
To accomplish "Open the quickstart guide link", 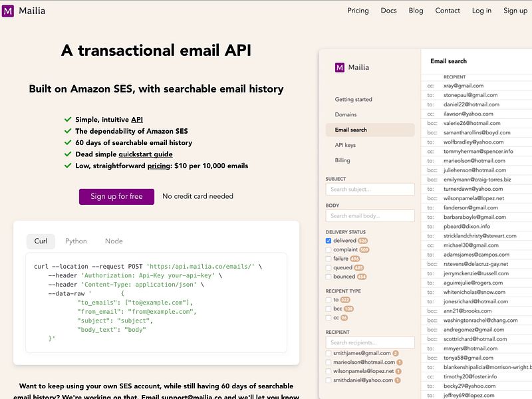I will 146,154.
